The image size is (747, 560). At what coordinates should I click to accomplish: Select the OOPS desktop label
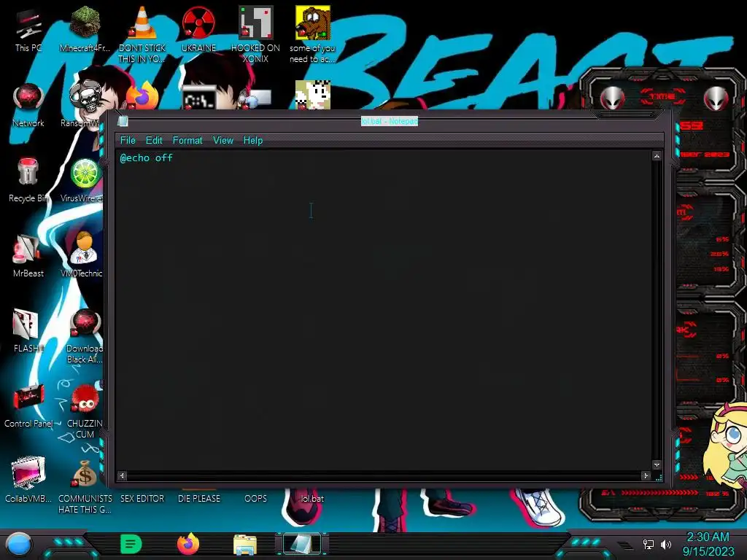tap(255, 499)
